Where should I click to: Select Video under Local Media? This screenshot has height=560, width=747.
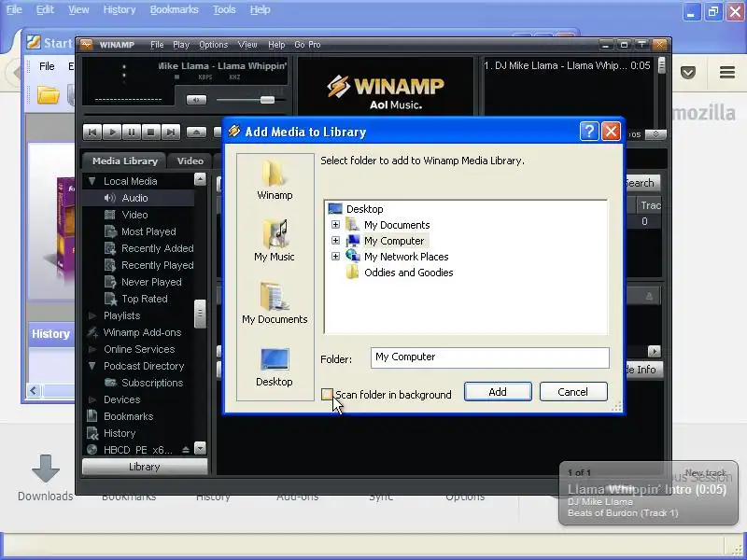[x=134, y=215]
